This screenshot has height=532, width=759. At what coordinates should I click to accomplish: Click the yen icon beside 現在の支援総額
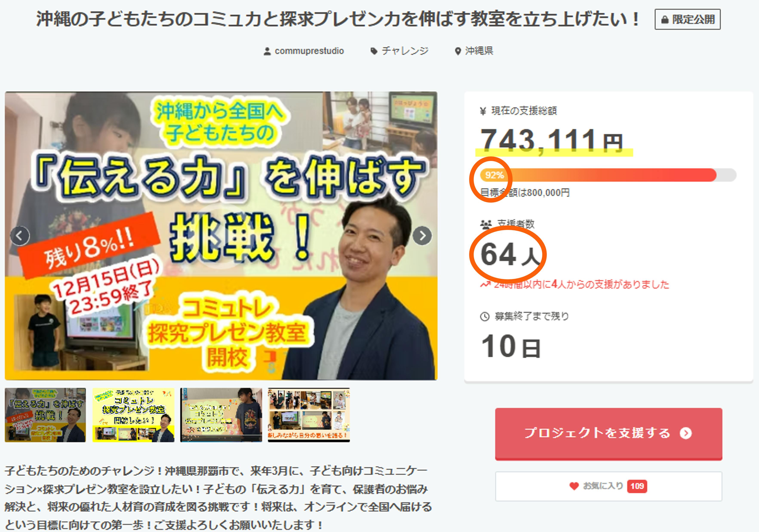click(483, 111)
